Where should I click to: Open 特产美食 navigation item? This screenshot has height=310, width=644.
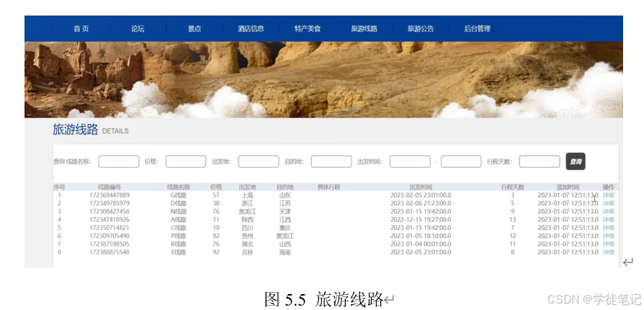[307, 29]
